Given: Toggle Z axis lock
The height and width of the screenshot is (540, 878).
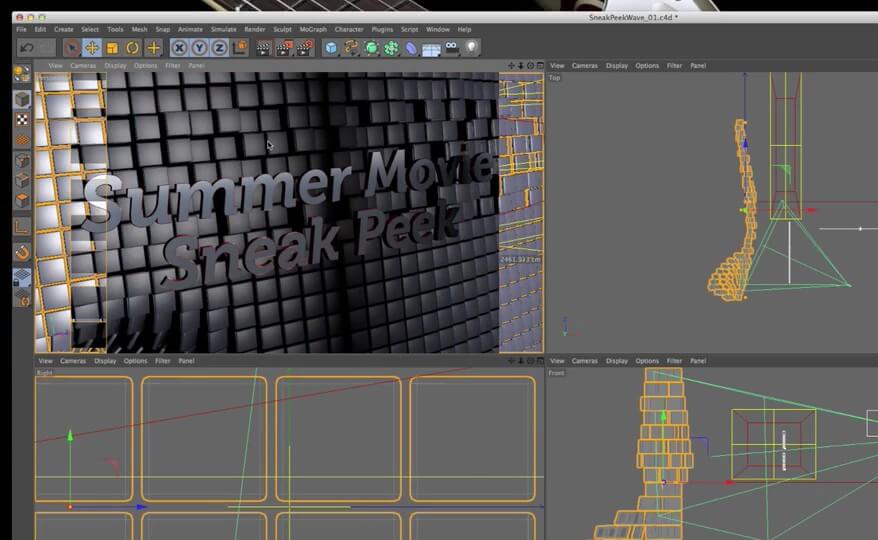Looking at the screenshot, I should (x=219, y=47).
